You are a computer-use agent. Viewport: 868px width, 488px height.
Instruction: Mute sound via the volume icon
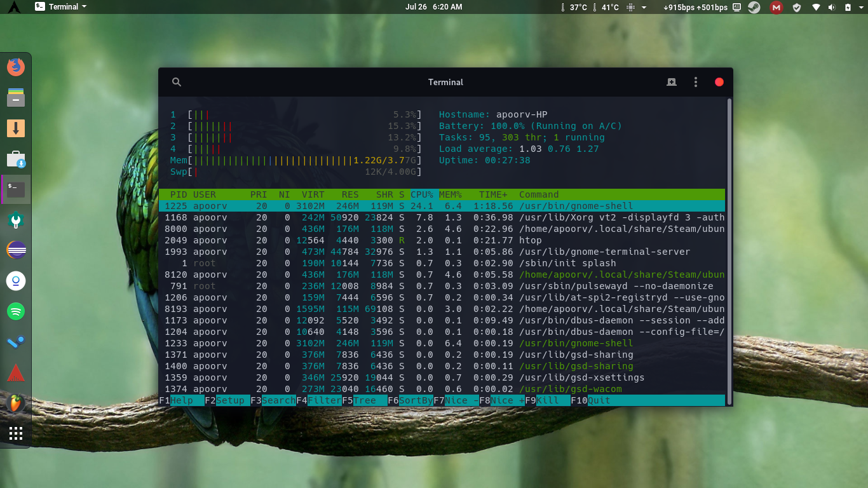[833, 7]
